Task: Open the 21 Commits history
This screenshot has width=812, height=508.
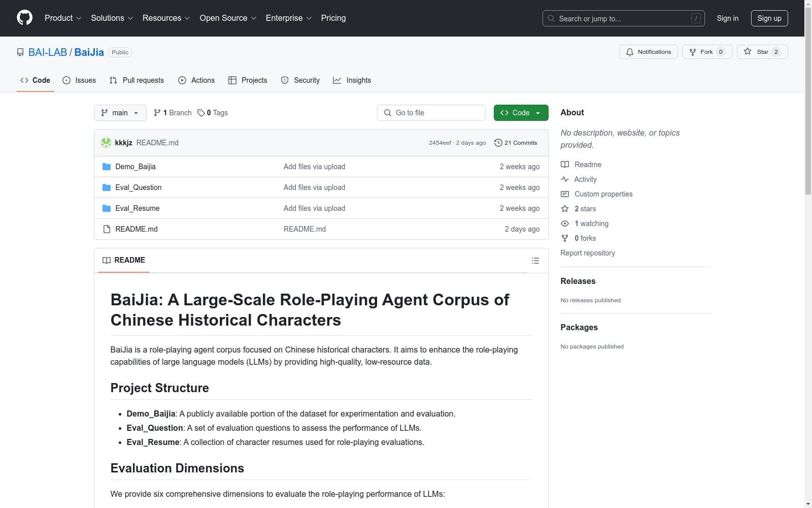Action: [516, 143]
